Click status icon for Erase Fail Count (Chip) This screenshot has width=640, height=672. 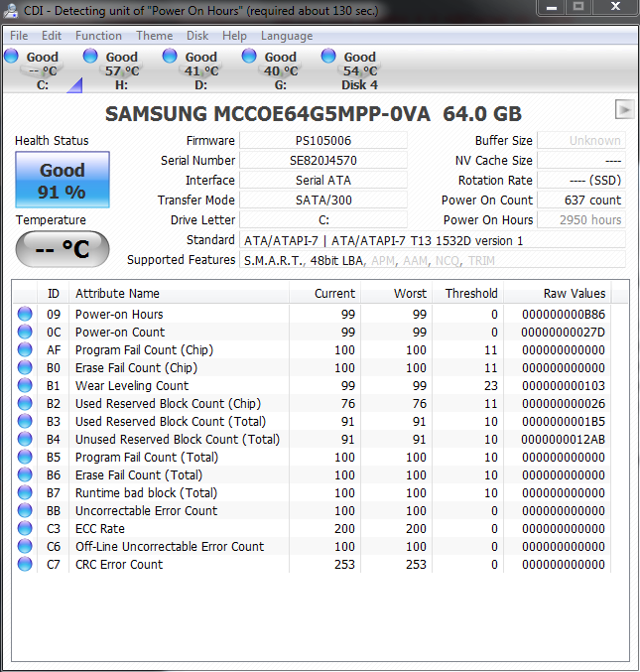click(x=25, y=367)
